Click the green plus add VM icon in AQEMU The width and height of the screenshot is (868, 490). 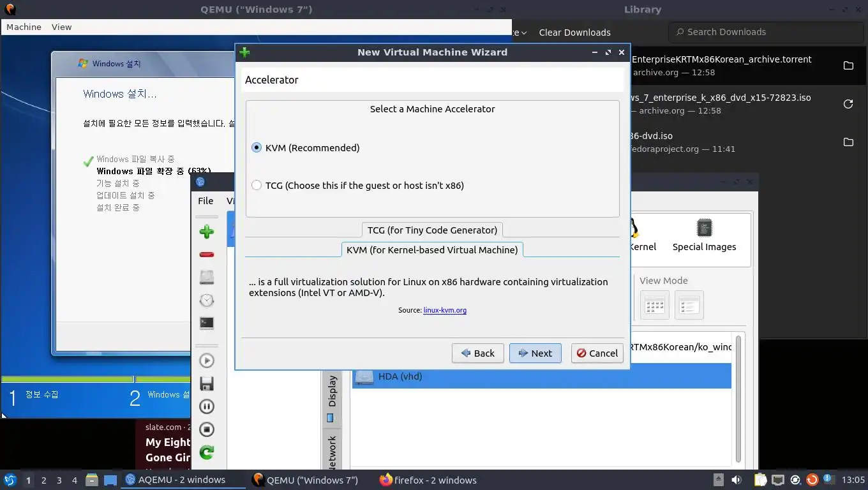tap(206, 232)
